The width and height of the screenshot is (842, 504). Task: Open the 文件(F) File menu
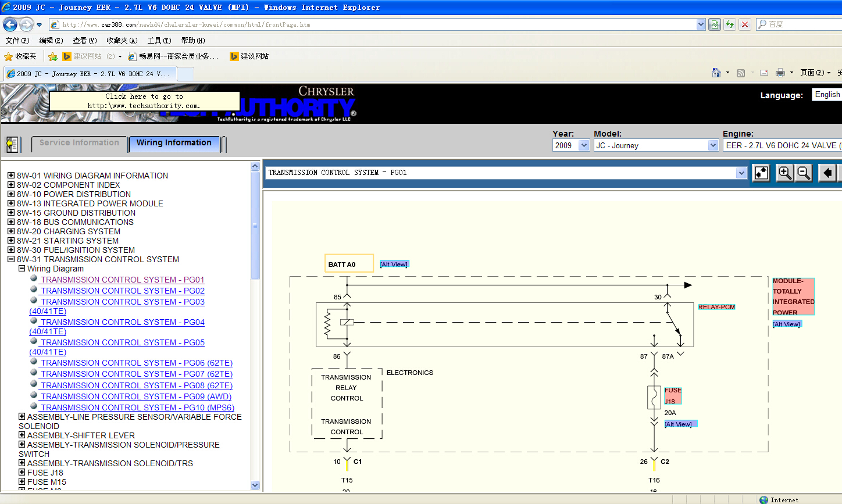point(17,41)
